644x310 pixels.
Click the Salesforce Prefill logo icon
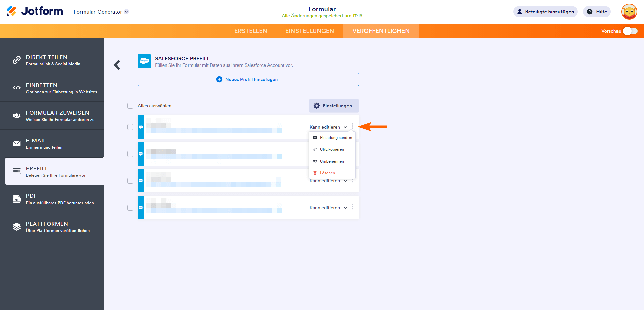tap(144, 61)
